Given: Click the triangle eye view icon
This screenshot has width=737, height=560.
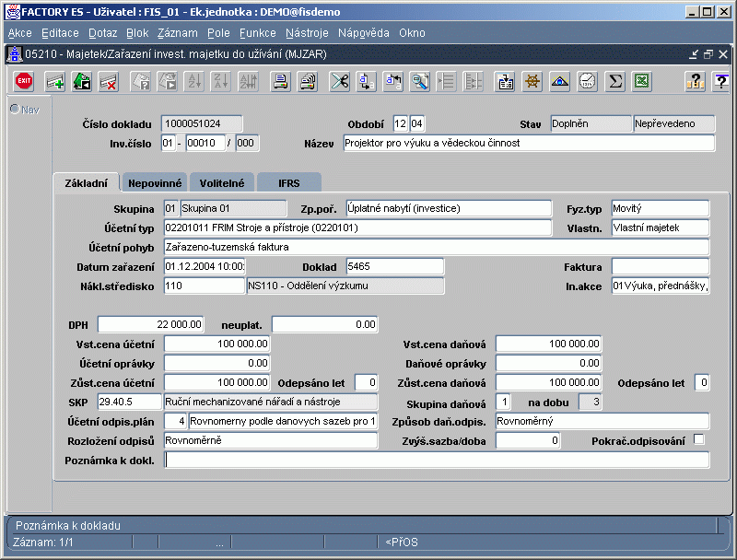Looking at the screenshot, I should pos(559,81).
